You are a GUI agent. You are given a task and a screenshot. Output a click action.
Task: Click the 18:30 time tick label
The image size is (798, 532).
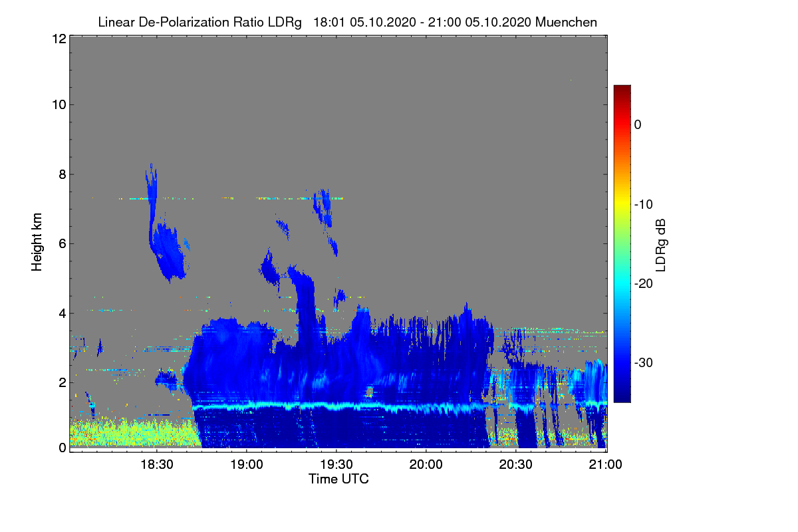(157, 465)
